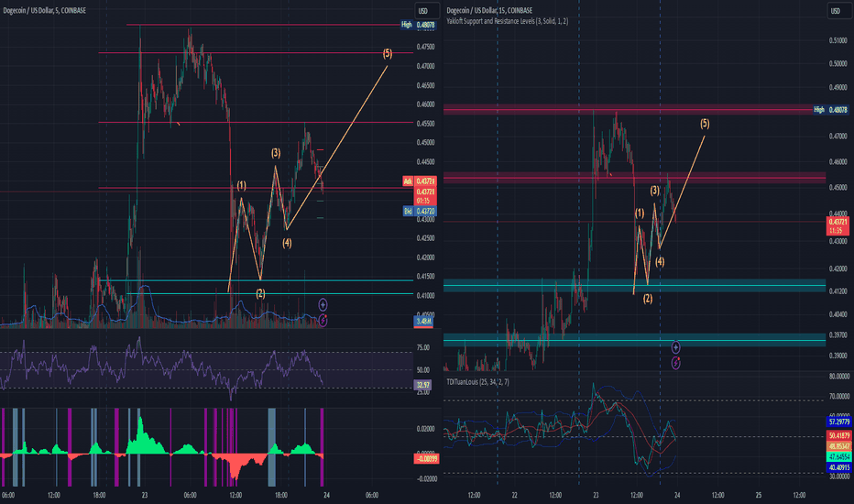This screenshot has height=504, width=854.
Task: Click the orange TDI value label 48.85347
Action: pyautogui.click(x=838, y=445)
